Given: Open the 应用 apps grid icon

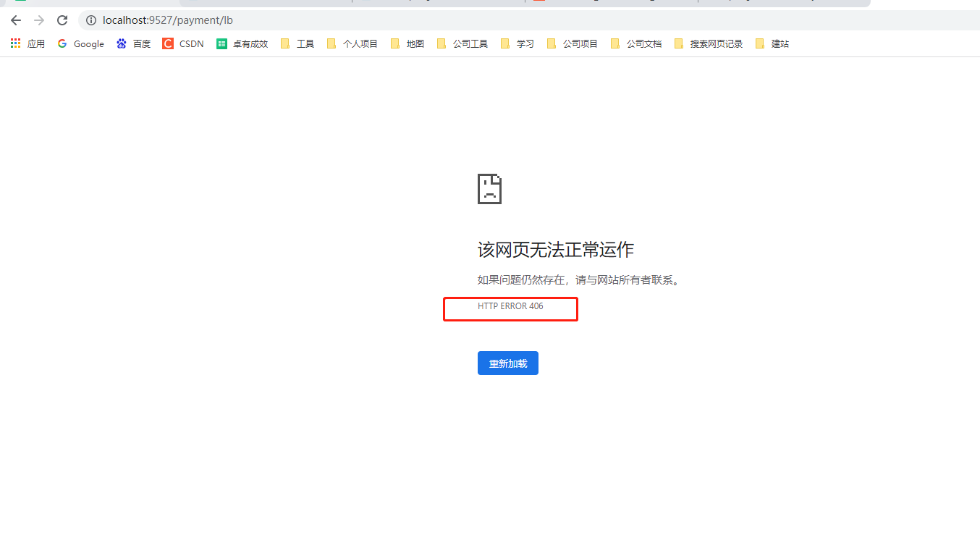Looking at the screenshot, I should coord(15,43).
